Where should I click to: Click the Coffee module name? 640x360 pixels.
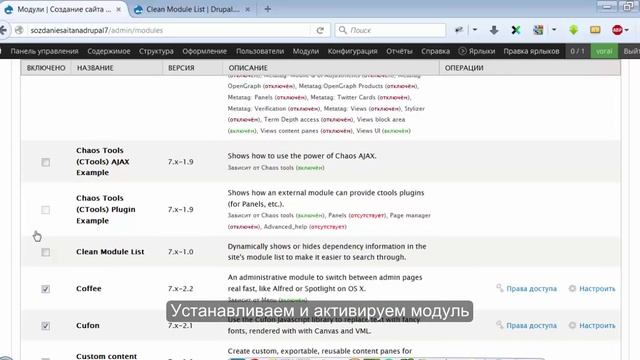pos(89,289)
